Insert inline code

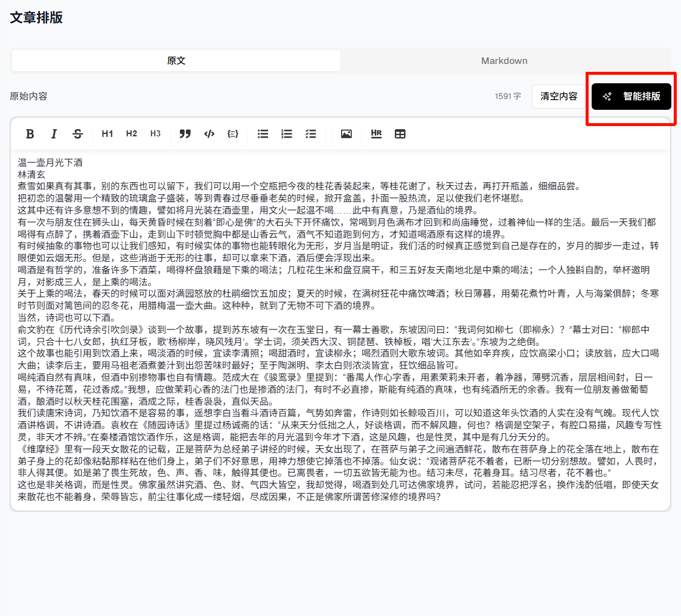click(209, 134)
